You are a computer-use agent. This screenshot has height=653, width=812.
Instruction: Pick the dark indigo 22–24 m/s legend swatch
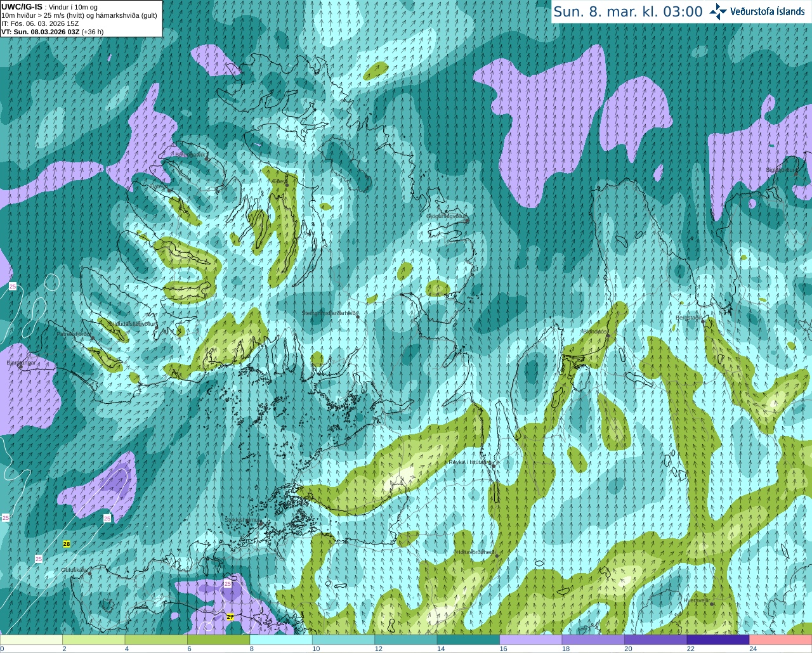click(718, 640)
